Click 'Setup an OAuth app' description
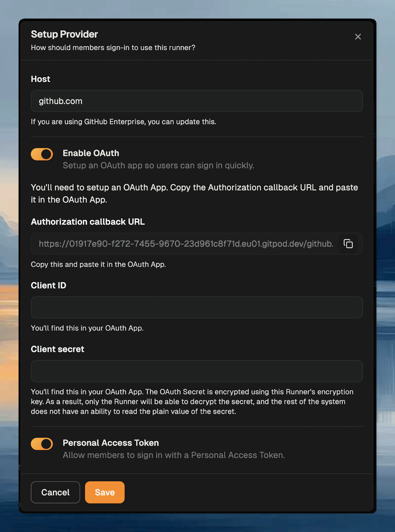The image size is (395, 532). point(158,165)
